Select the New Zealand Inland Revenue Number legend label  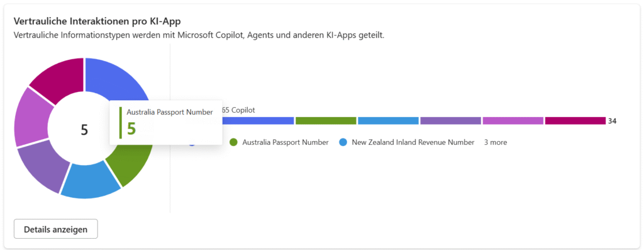pos(413,142)
